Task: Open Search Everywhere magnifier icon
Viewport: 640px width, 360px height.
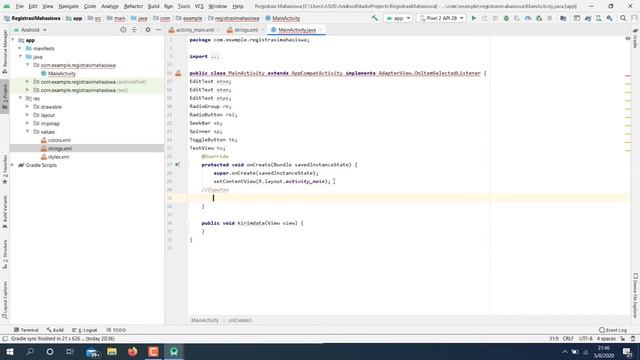Action: [623, 18]
